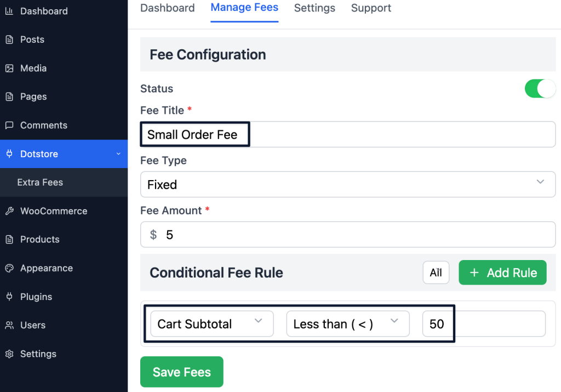The image size is (561, 392).
Task: Toggle the fee Status switch off
Action: coord(540,88)
